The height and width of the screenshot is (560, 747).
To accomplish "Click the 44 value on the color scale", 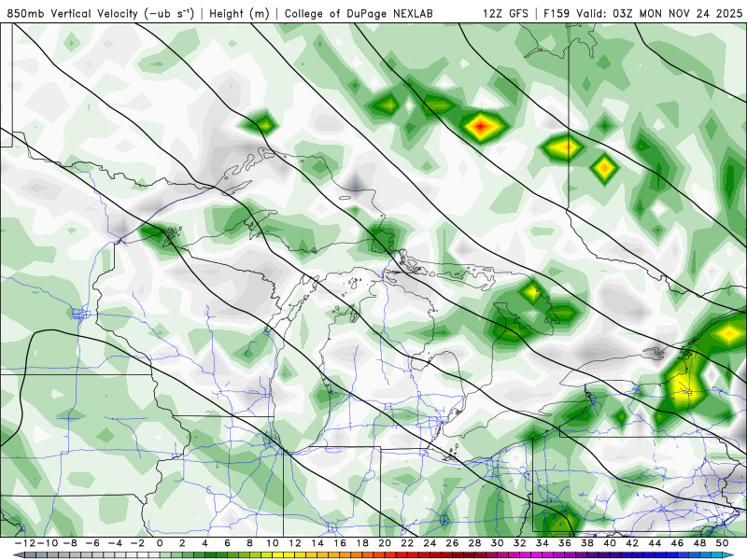I will [x=655, y=543].
